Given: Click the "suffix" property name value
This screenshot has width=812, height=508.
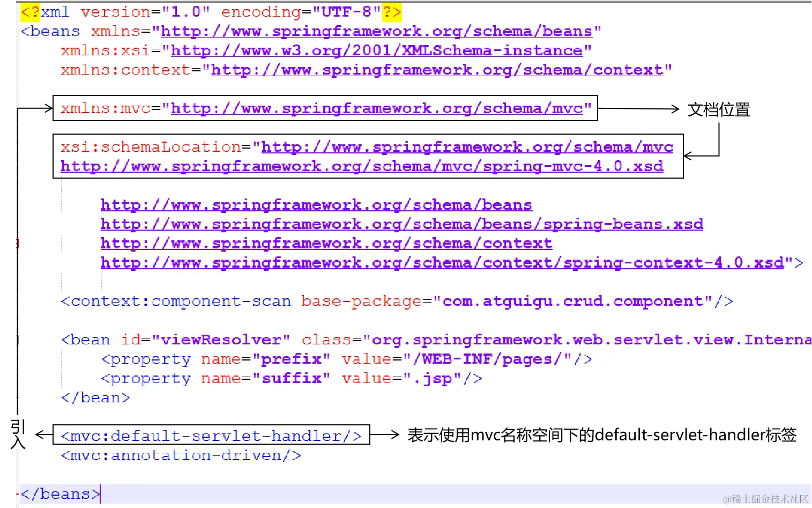Looking at the screenshot, I should 291,379.
